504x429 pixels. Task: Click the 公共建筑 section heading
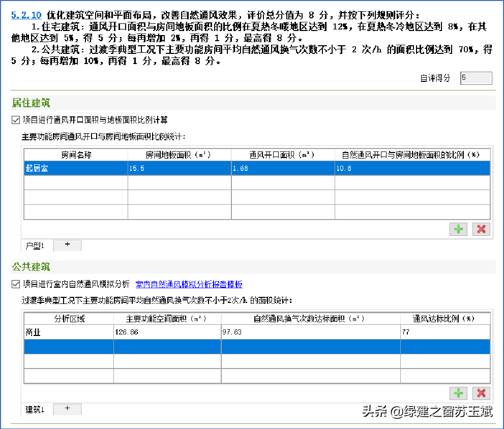pos(31,267)
